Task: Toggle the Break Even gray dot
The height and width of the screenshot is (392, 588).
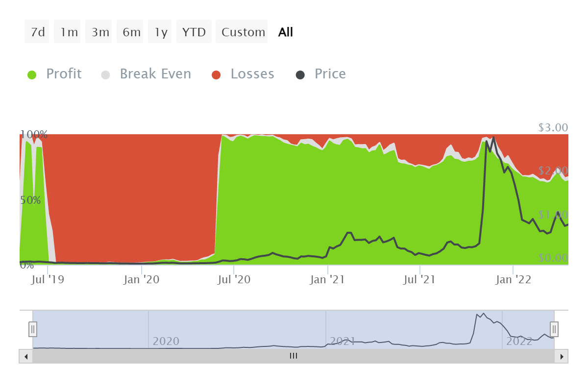Action: tap(106, 74)
